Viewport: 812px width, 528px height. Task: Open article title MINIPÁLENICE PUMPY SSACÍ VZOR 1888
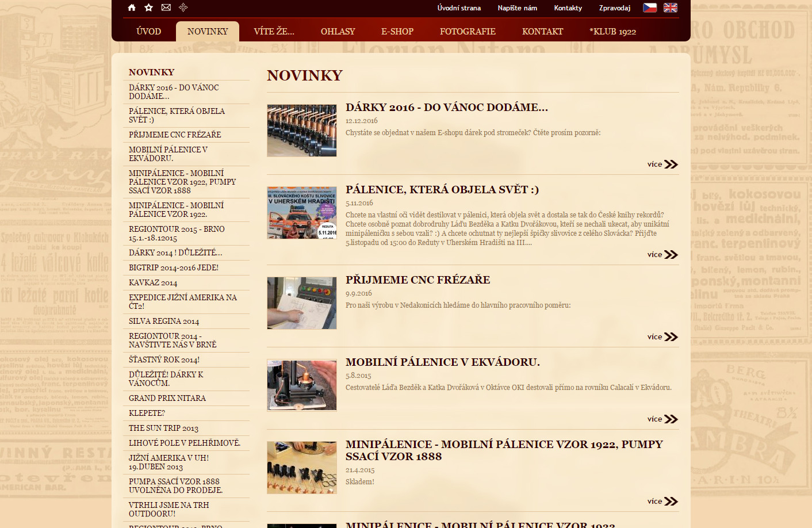[x=504, y=450]
